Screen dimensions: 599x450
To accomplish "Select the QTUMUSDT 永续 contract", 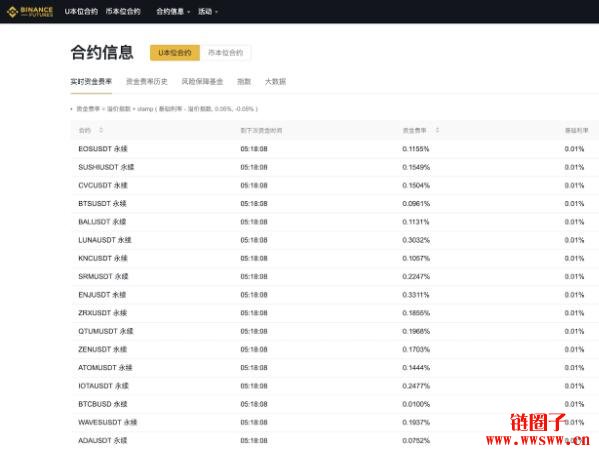I will pyautogui.click(x=106, y=331).
